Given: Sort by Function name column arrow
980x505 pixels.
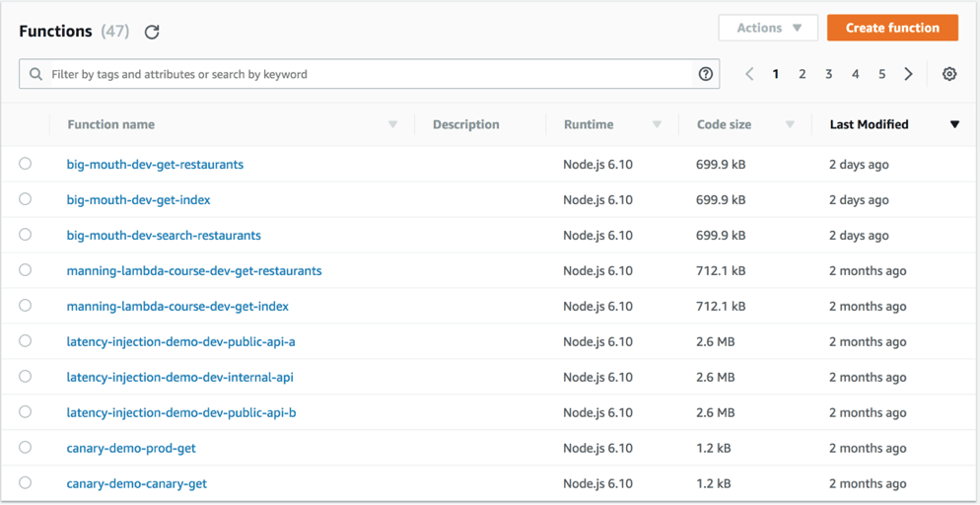Looking at the screenshot, I should (392, 124).
